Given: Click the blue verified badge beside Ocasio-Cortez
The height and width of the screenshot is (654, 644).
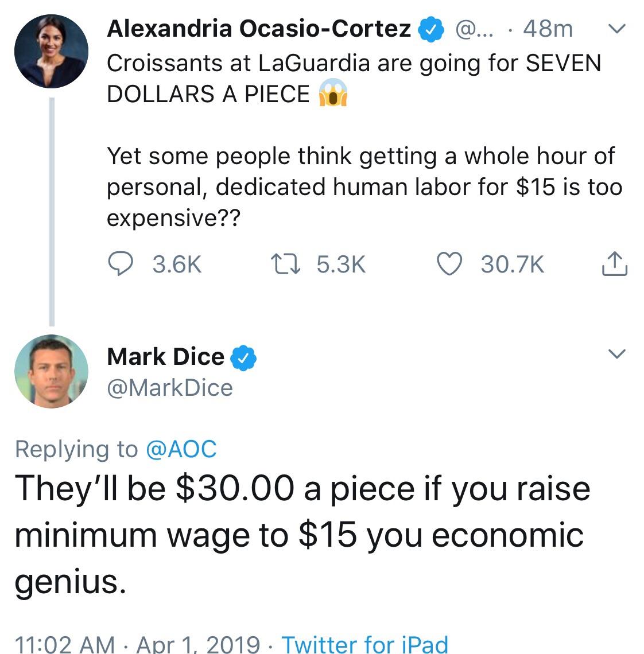Looking at the screenshot, I should (x=430, y=29).
